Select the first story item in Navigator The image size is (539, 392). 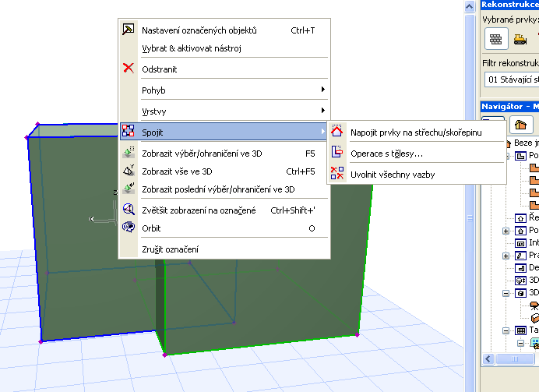click(x=534, y=168)
